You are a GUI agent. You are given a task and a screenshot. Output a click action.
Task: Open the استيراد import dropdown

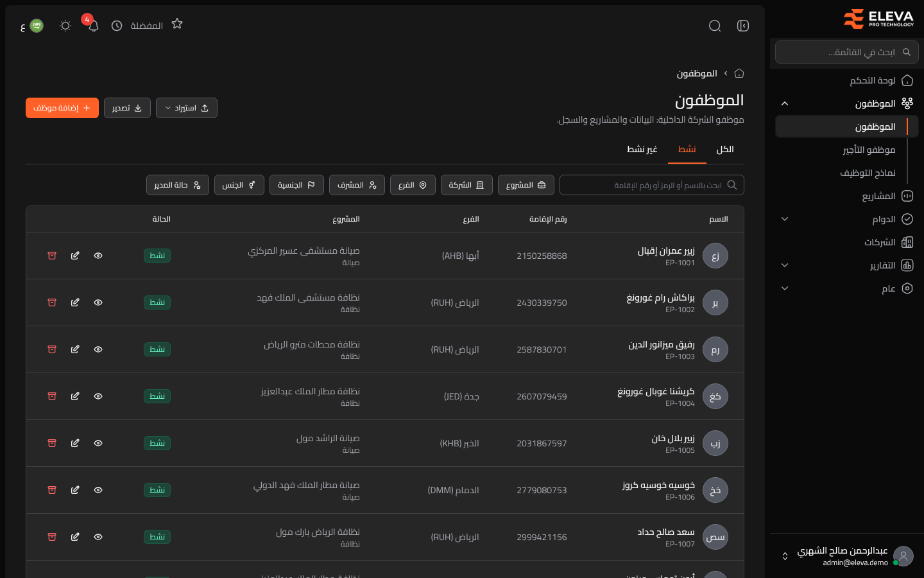(x=187, y=108)
